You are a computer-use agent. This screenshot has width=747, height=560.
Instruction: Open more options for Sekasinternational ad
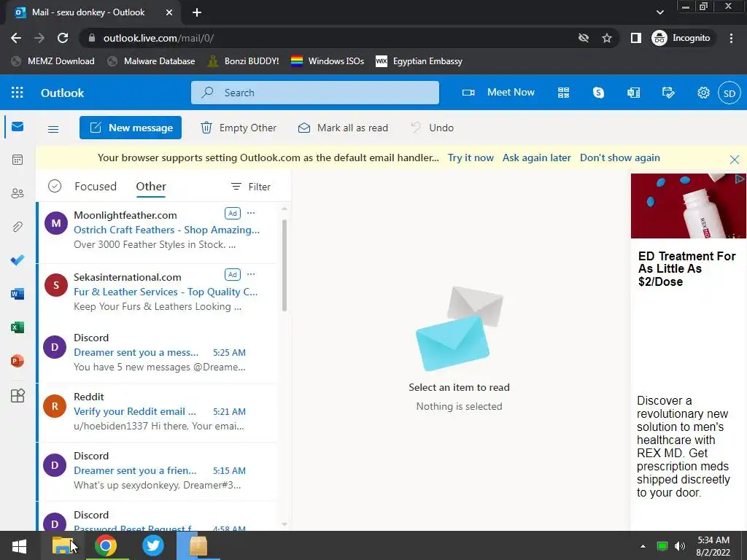[251, 274]
